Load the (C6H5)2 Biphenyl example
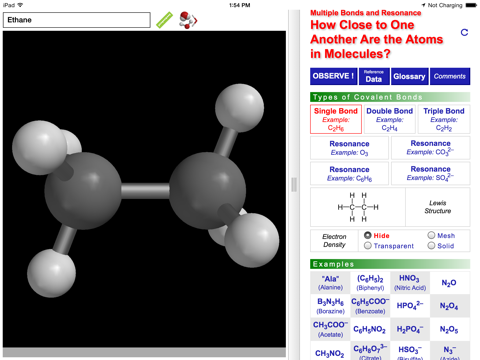The width and height of the screenshot is (480, 360). point(370,283)
